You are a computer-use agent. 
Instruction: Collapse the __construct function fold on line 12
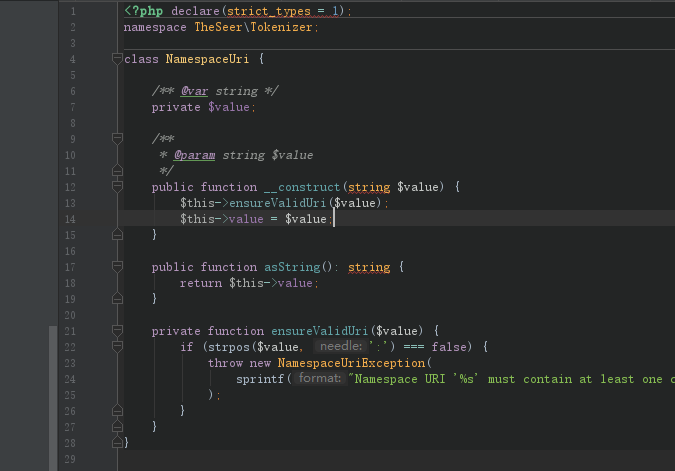117,186
